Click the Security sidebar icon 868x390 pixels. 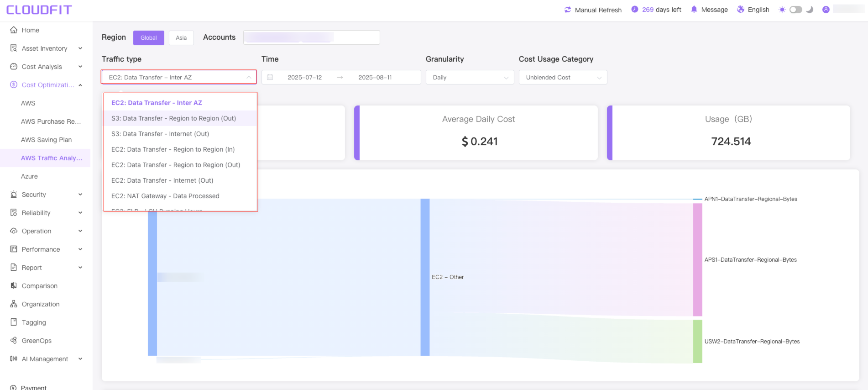(14, 194)
